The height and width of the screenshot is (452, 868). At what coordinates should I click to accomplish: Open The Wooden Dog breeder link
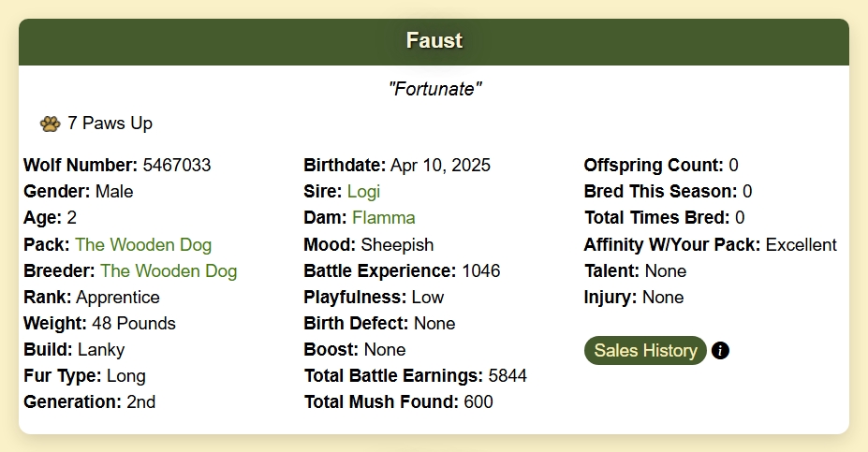pos(169,271)
